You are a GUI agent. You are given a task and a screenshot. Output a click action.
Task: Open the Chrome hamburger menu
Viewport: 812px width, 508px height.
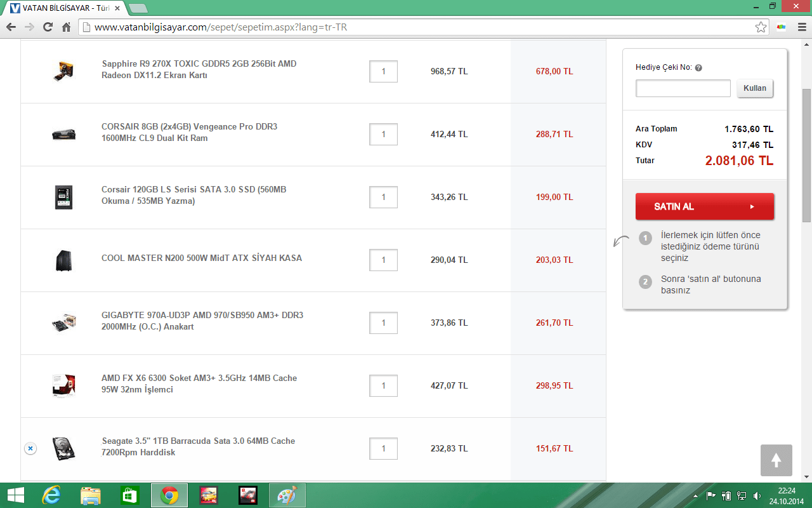click(801, 27)
